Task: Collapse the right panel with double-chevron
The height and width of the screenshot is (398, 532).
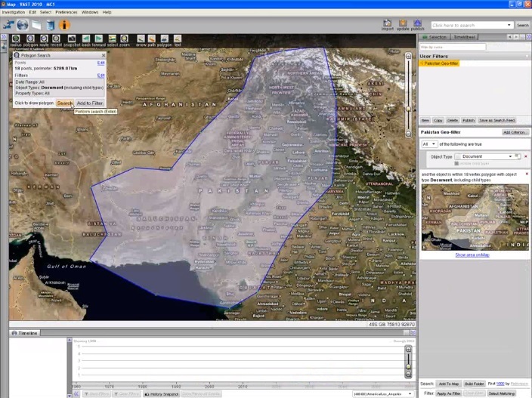Action: [528, 36]
